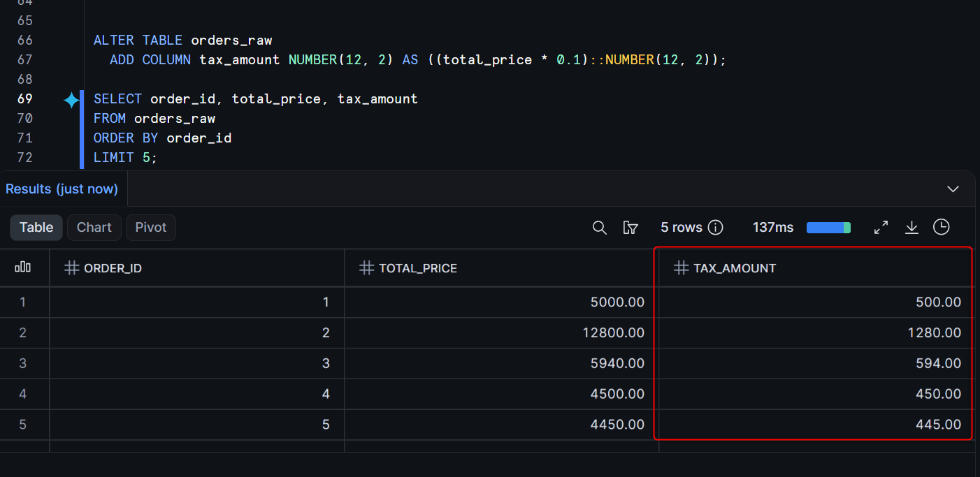The width and height of the screenshot is (980, 477).
Task: Select row number 5 in results
Action: click(x=23, y=425)
